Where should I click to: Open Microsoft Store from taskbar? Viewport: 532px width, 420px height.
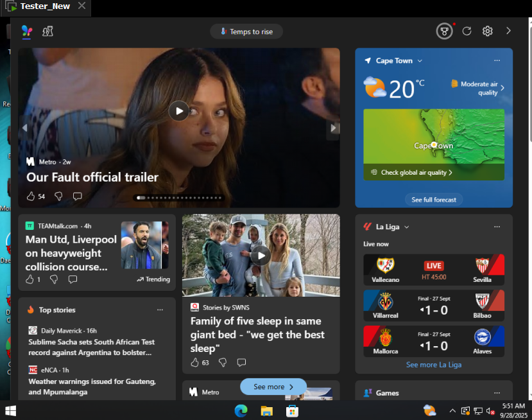point(292,411)
